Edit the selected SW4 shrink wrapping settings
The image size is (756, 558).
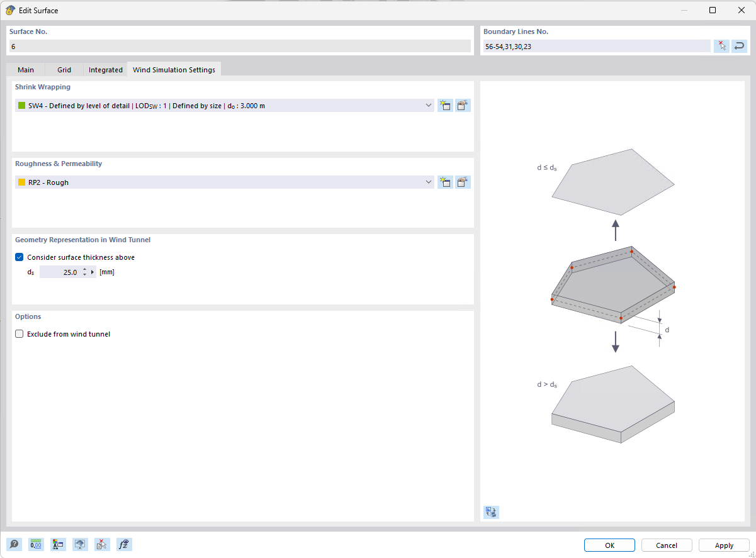pyautogui.click(x=463, y=105)
